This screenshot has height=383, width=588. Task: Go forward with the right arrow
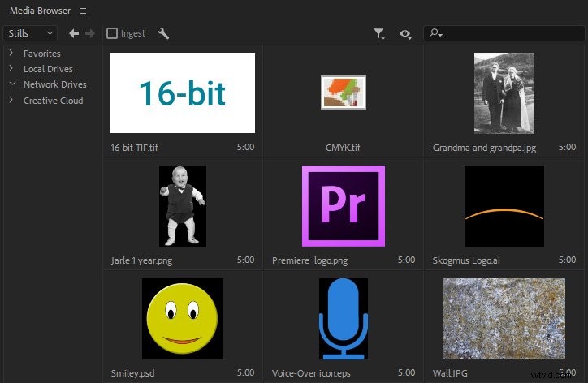[x=90, y=33]
